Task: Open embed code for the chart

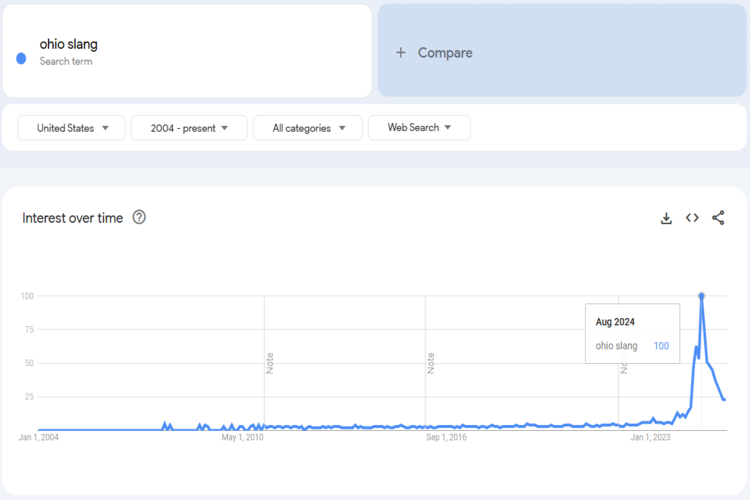Action: point(692,218)
